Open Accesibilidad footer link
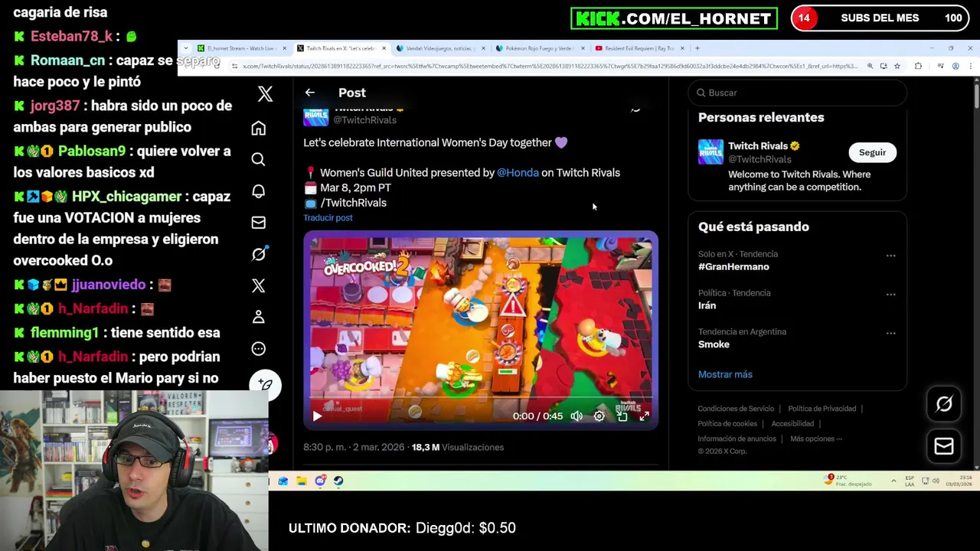Image resolution: width=980 pixels, height=551 pixels. coord(792,424)
